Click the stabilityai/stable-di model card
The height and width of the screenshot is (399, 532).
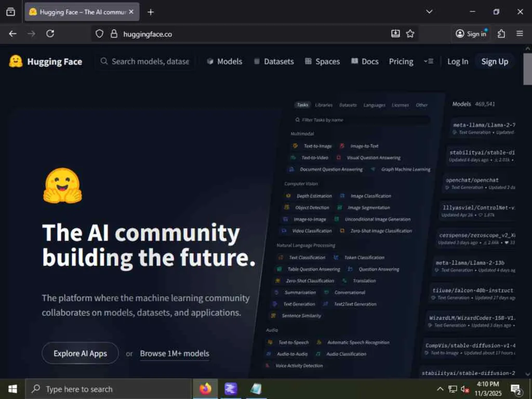coord(481,156)
